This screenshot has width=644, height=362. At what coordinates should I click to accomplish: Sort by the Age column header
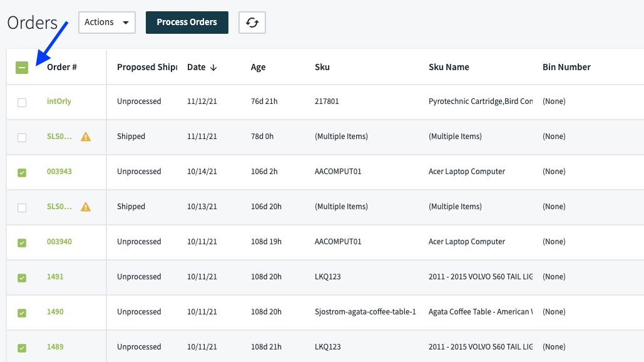coord(258,66)
